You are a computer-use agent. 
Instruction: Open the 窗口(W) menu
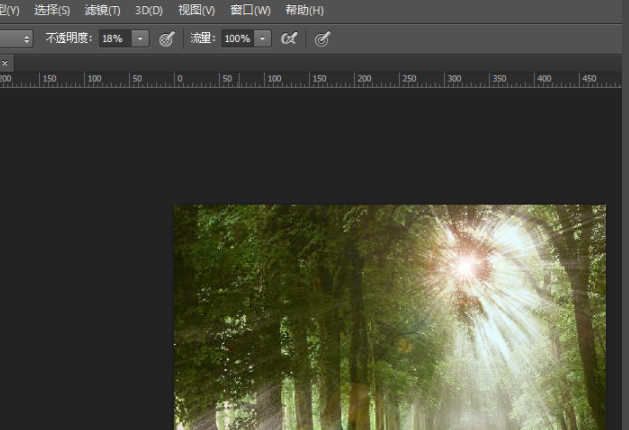coord(250,10)
